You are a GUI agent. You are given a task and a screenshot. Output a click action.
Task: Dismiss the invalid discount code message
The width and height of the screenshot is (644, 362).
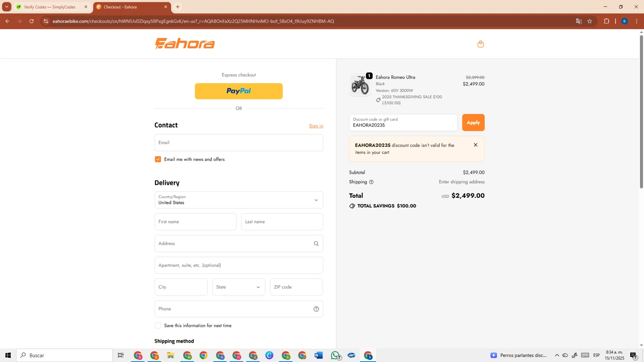click(x=475, y=145)
